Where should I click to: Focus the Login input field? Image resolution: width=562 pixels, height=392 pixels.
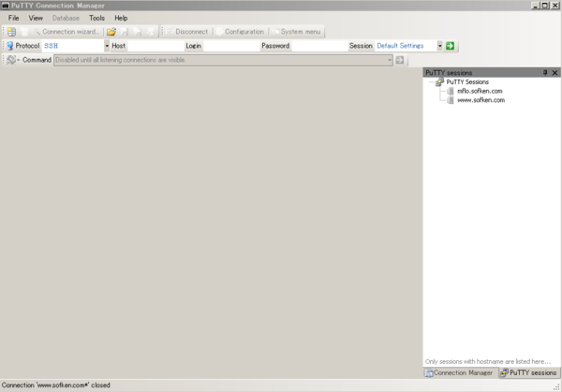pyautogui.click(x=231, y=46)
